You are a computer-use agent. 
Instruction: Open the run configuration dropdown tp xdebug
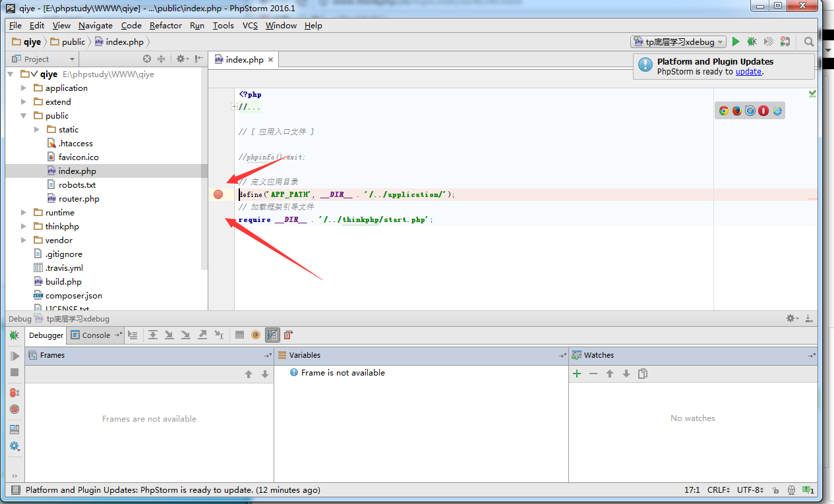click(x=678, y=42)
